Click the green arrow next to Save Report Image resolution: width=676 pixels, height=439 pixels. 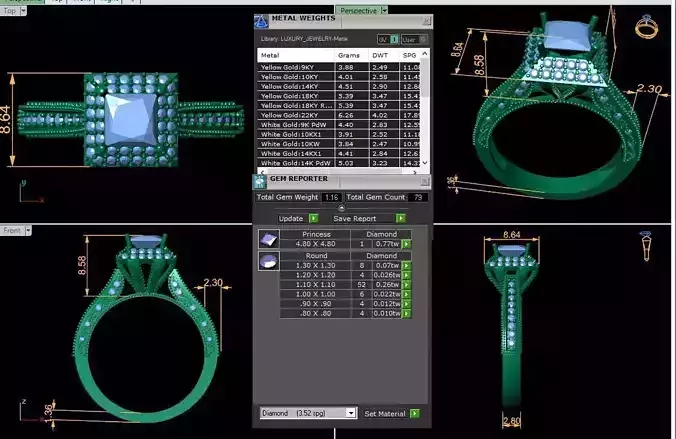[x=401, y=218]
